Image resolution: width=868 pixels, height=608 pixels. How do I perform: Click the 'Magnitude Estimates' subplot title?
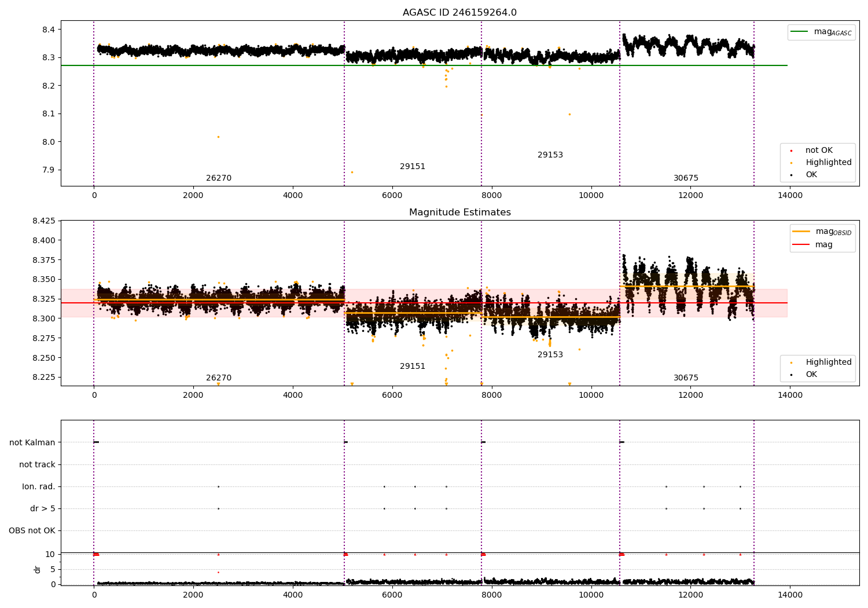tap(459, 213)
